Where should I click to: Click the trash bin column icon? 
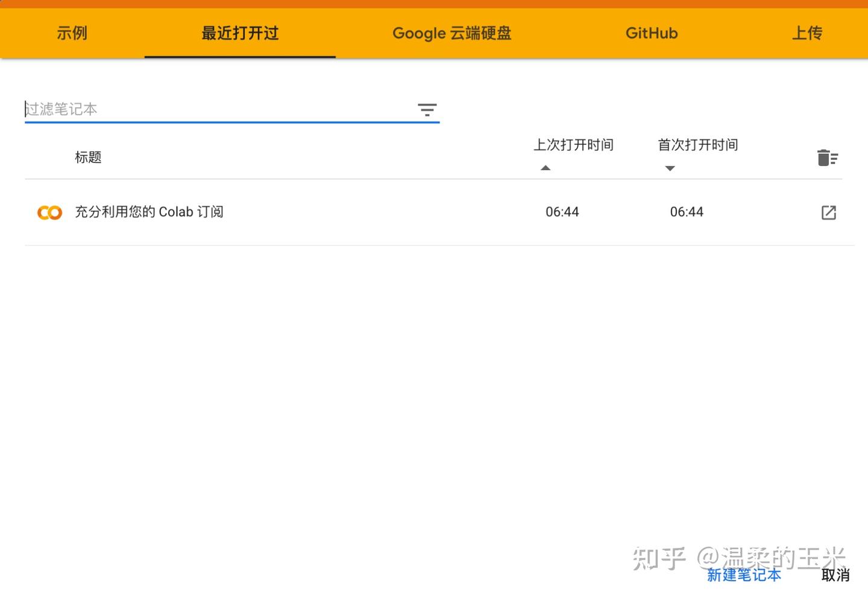tap(828, 157)
